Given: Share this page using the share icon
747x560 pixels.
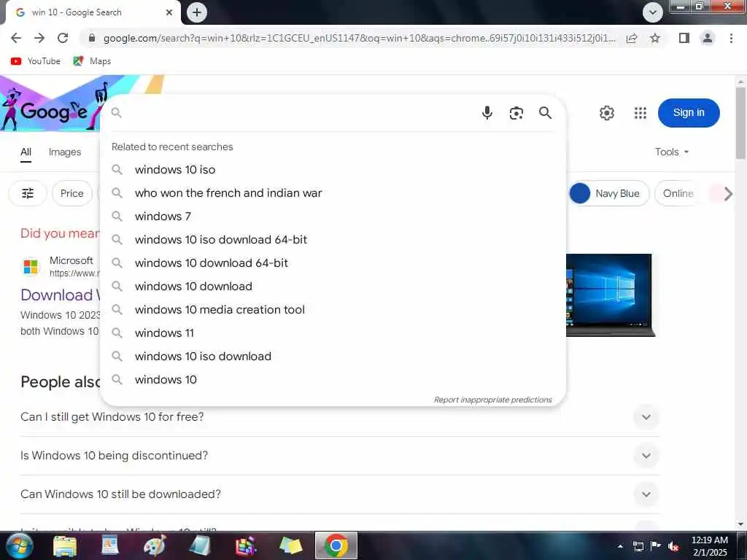Looking at the screenshot, I should [x=632, y=38].
